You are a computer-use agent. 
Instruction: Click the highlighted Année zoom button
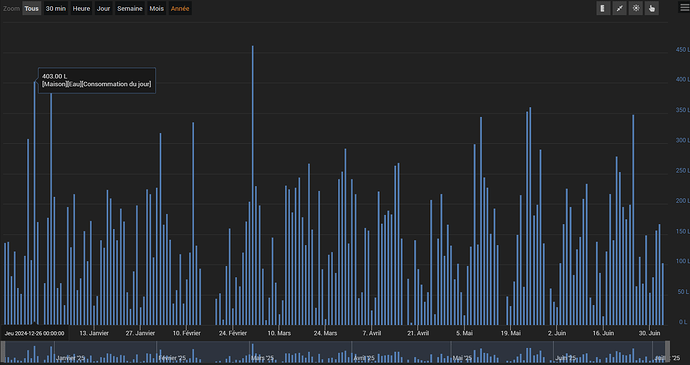click(180, 8)
